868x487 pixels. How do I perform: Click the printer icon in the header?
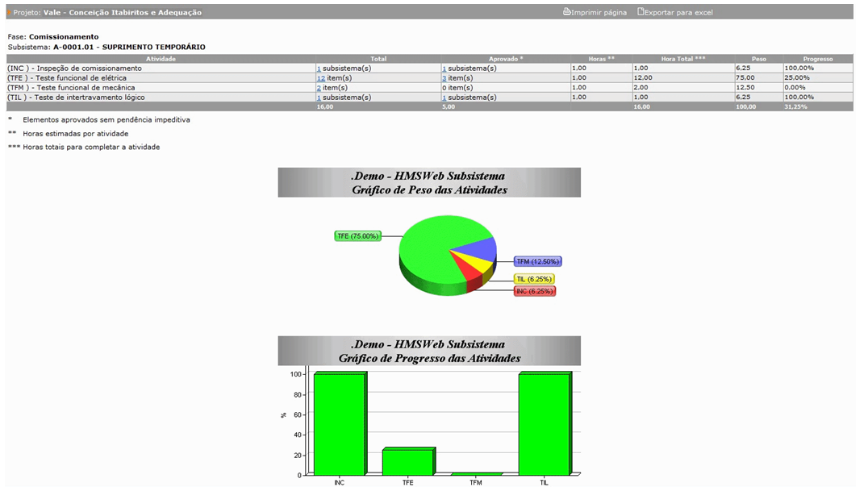[x=566, y=12]
